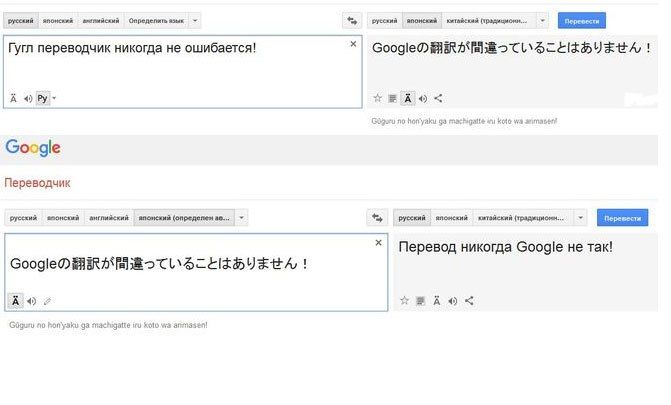The height and width of the screenshot is (405, 671).
Task: Focus the bottom Japanese source text field
Action: coord(196,272)
